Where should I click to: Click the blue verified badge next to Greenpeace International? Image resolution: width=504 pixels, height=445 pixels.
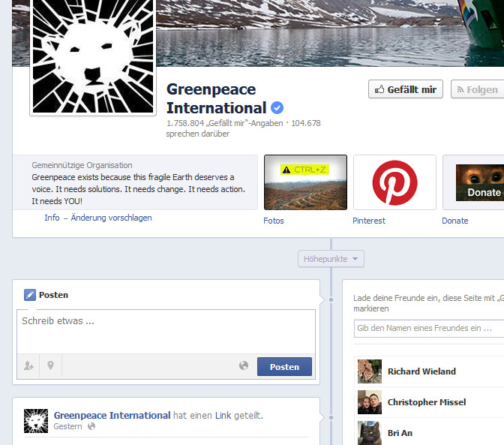pos(277,108)
